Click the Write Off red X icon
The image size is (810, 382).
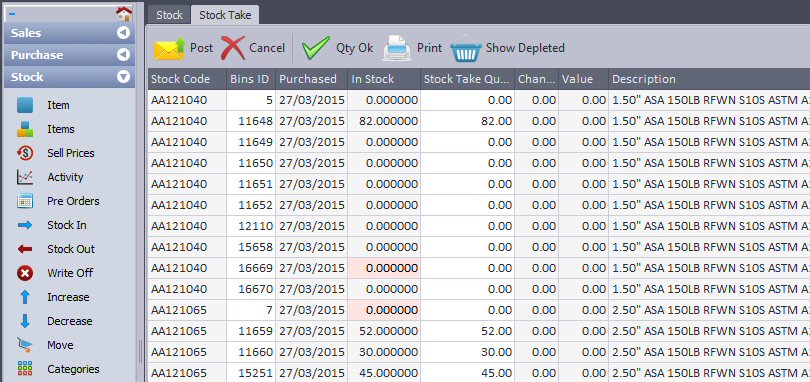(x=25, y=273)
